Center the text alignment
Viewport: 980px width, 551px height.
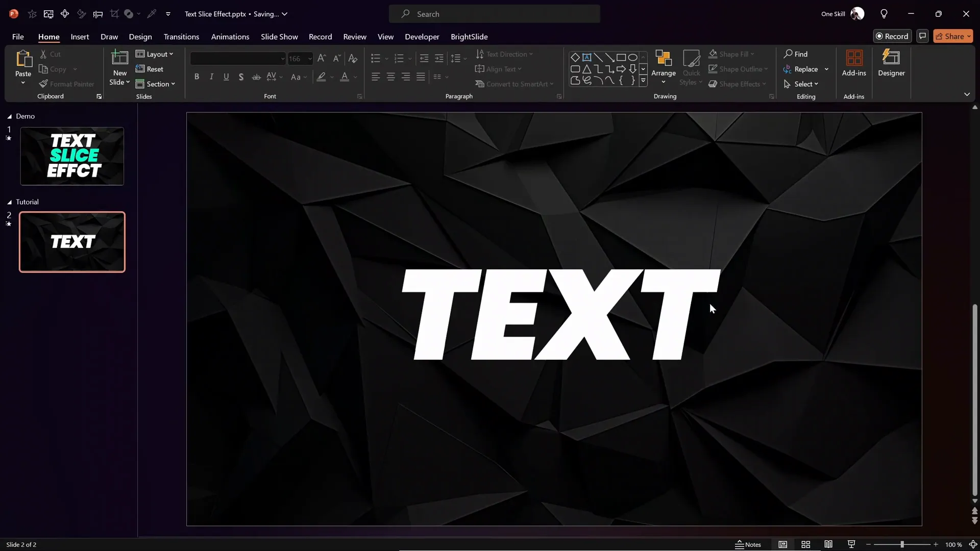[390, 77]
